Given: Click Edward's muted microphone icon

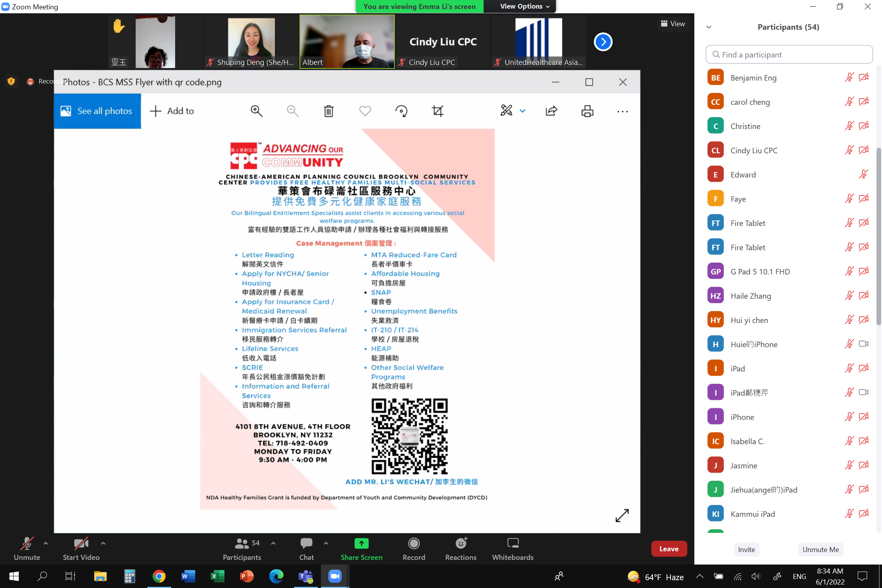Looking at the screenshot, I should click(864, 174).
